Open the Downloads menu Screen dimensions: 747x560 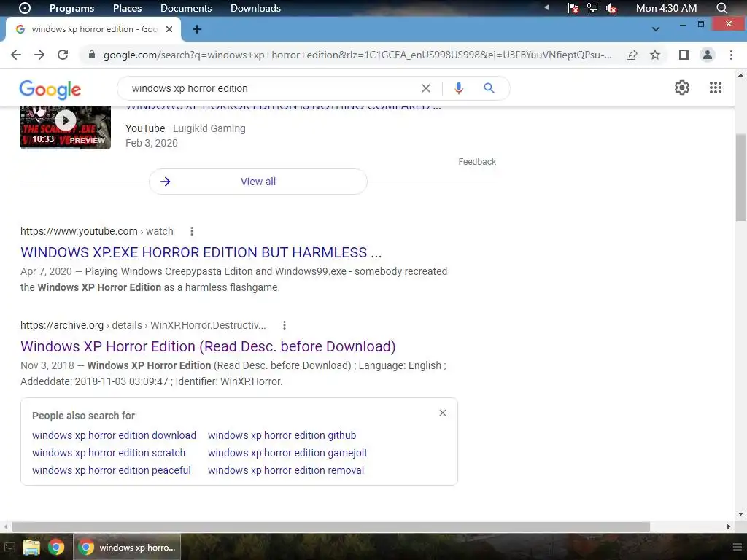coord(255,8)
